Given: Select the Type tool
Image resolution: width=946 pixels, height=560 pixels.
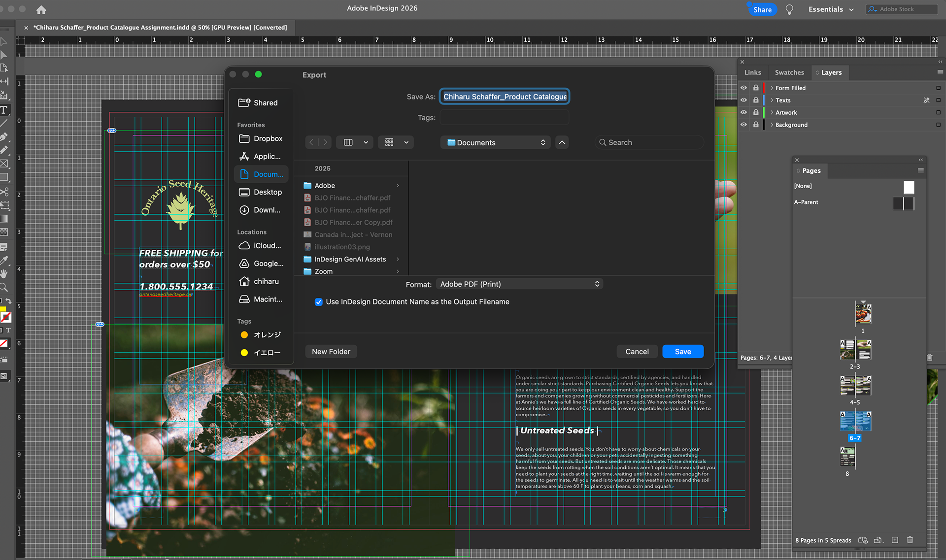Looking at the screenshot, I should [x=4, y=110].
